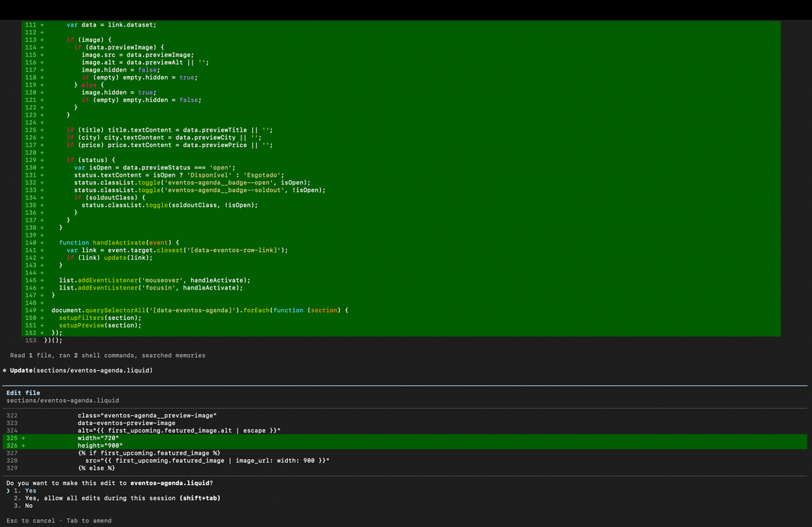This screenshot has width=812, height=527.
Task: Click line 323 data-eventos-preview-image
Action: 126,423
